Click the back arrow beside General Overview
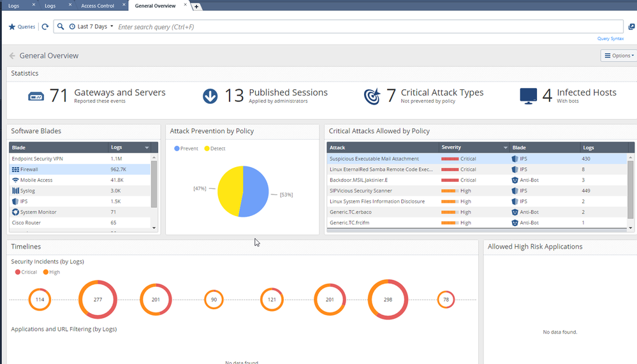Image resolution: width=637 pixels, height=364 pixels. pos(12,56)
